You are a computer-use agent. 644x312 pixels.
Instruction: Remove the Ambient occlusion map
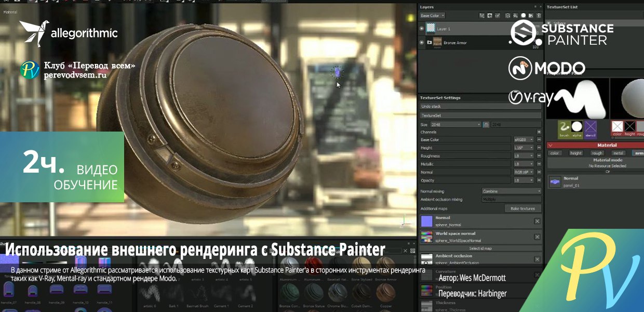click(537, 259)
